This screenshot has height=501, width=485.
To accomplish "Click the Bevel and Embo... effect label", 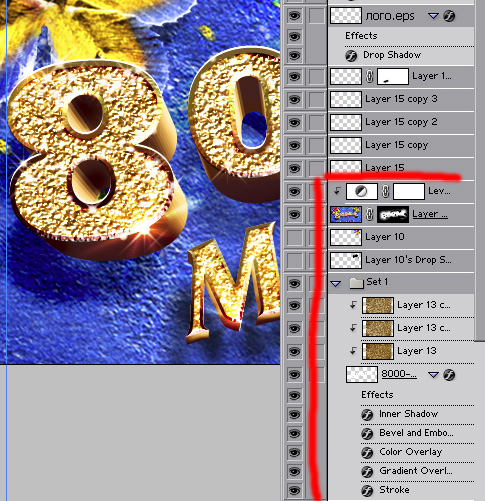I will pyautogui.click(x=416, y=433).
